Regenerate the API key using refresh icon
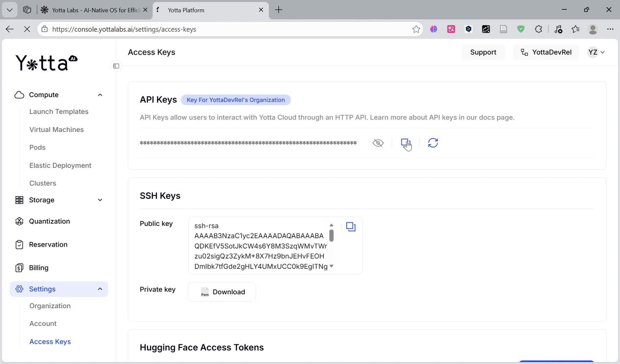 (433, 143)
